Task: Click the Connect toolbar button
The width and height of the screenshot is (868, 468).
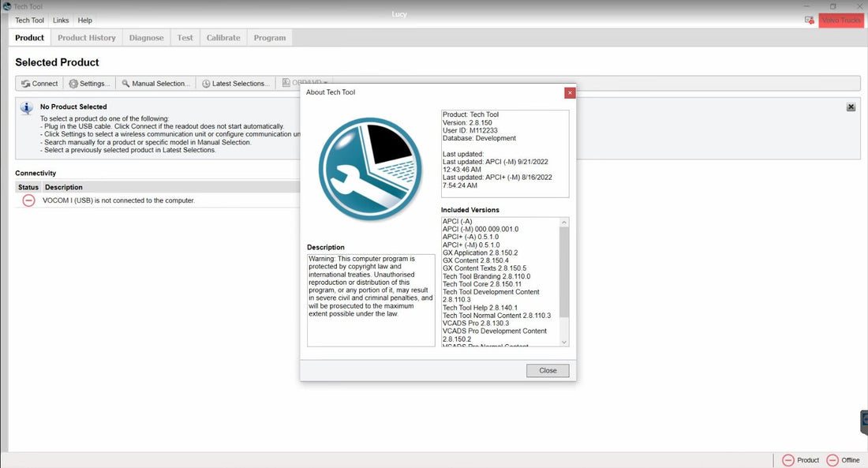Action: coord(39,84)
